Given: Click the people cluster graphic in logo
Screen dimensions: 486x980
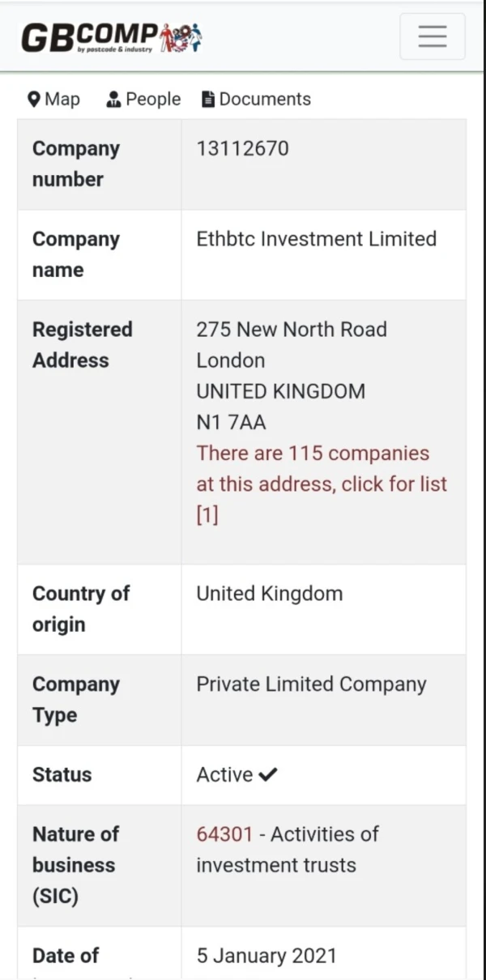Looking at the screenshot, I should pyautogui.click(x=181, y=36).
